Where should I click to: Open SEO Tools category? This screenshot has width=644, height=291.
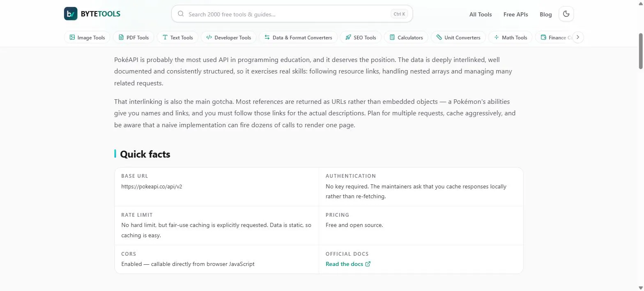(x=361, y=37)
